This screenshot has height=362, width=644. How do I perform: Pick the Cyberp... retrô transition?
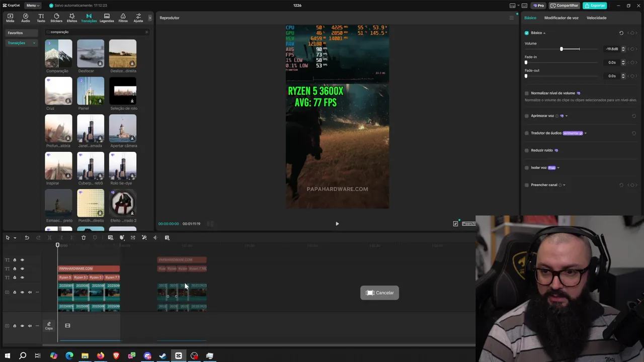[91, 166]
